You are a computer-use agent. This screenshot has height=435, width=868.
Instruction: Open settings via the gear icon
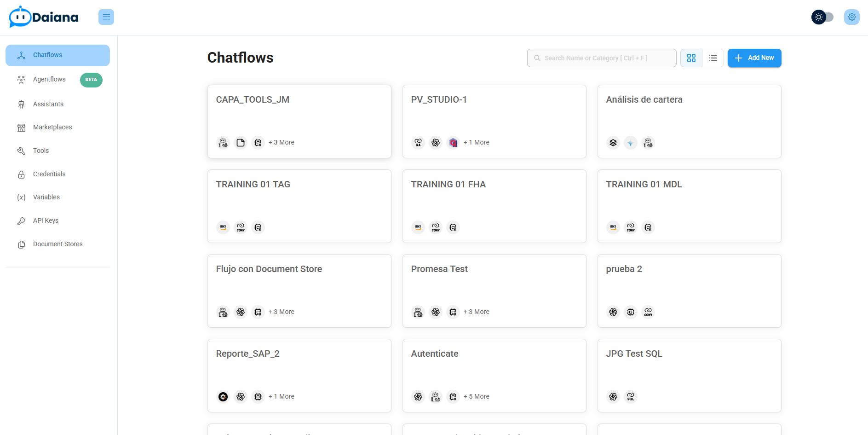coord(851,17)
